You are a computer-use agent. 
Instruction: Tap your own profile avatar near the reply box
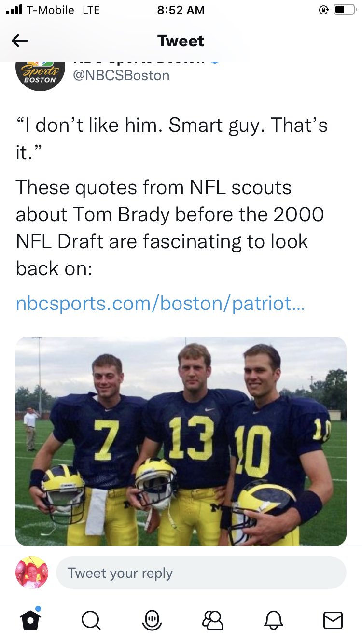[x=30, y=573]
